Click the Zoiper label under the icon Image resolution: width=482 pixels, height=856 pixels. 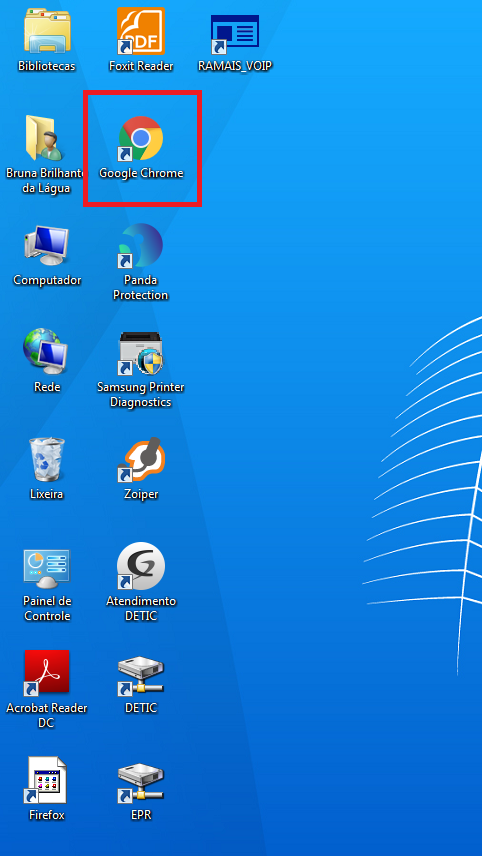click(141, 495)
